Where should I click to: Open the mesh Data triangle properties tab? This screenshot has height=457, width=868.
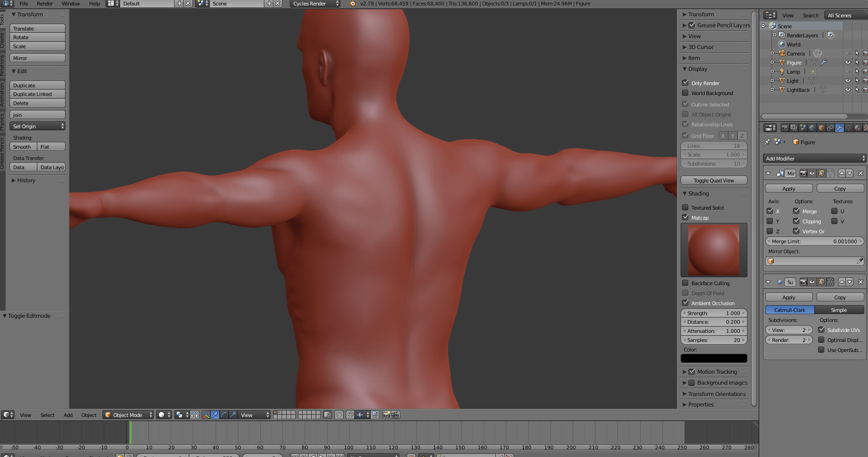pyautogui.click(x=848, y=128)
